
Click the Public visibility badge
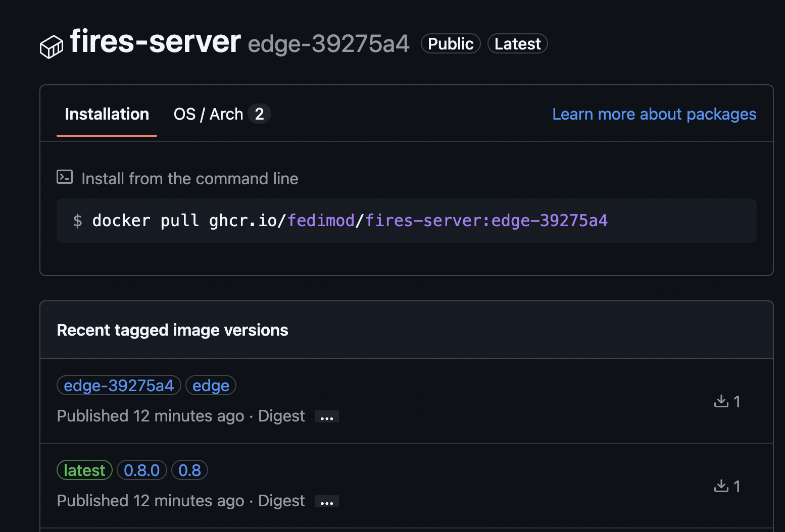[450, 43]
